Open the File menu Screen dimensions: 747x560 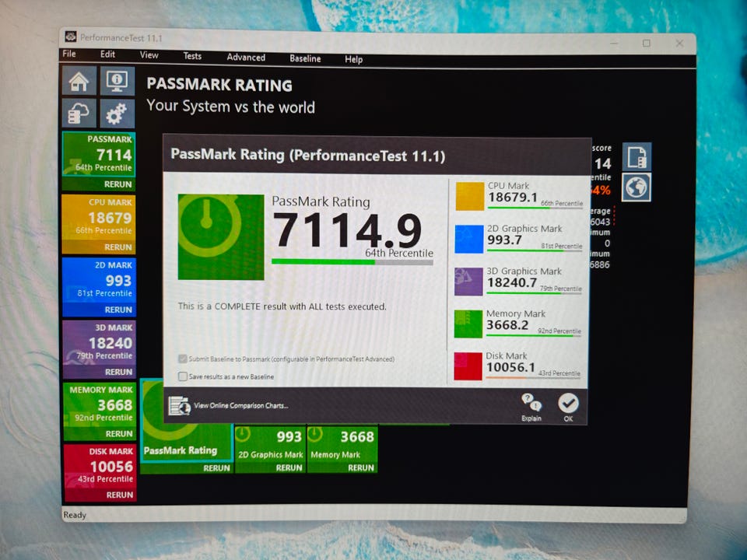click(x=69, y=54)
